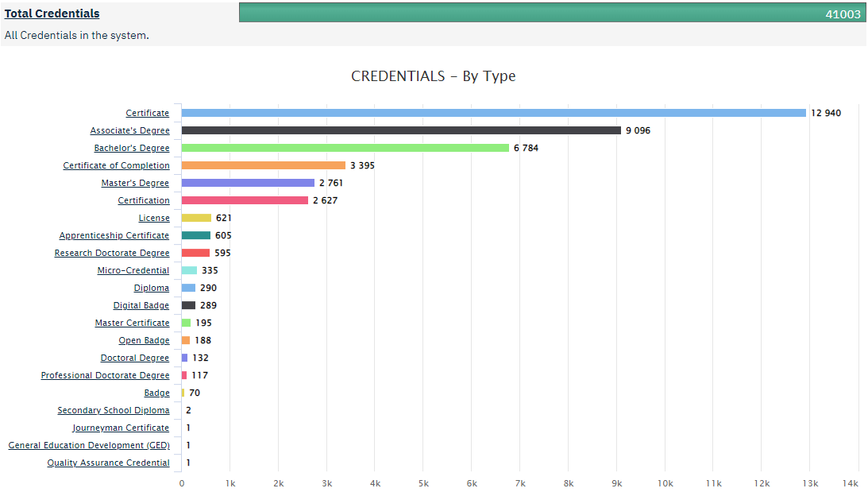This screenshot has width=868, height=492.
Task: Open the Certificate of Completion link
Action: pyautogui.click(x=116, y=165)
